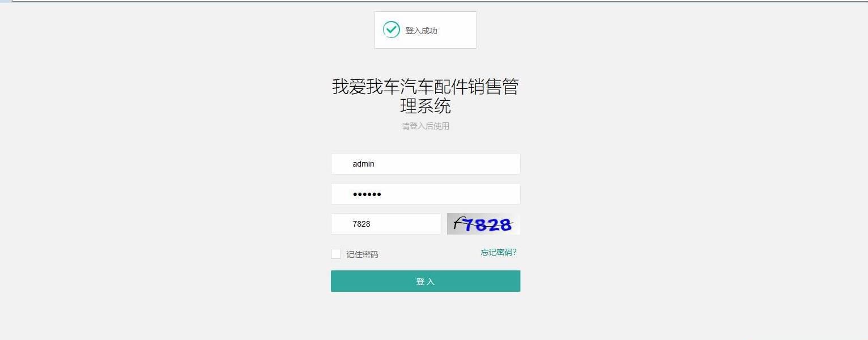This screenshot has height=340, width=868.
Task: Focus the masked password field
Action: click(426, 194)
